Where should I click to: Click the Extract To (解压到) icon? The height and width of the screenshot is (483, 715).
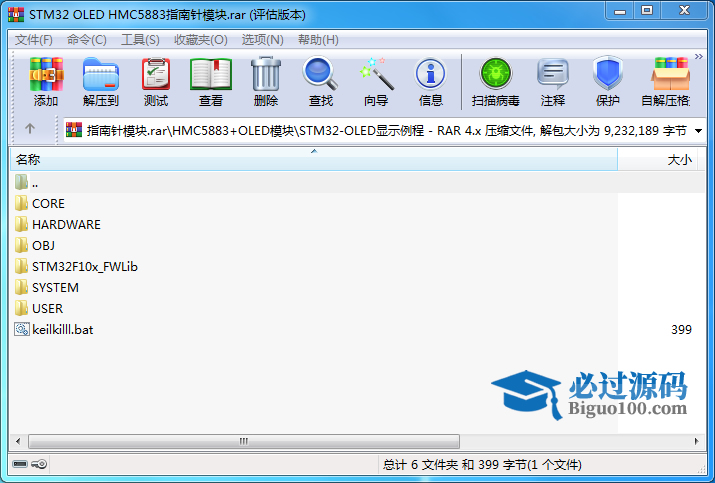pos(101,74)
